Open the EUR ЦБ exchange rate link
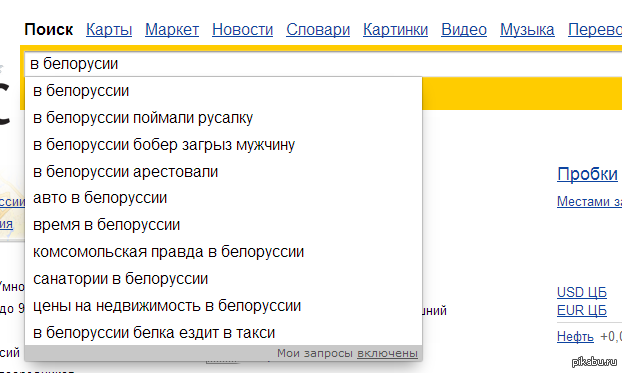The image size is (622, 373). pos(582,310)
